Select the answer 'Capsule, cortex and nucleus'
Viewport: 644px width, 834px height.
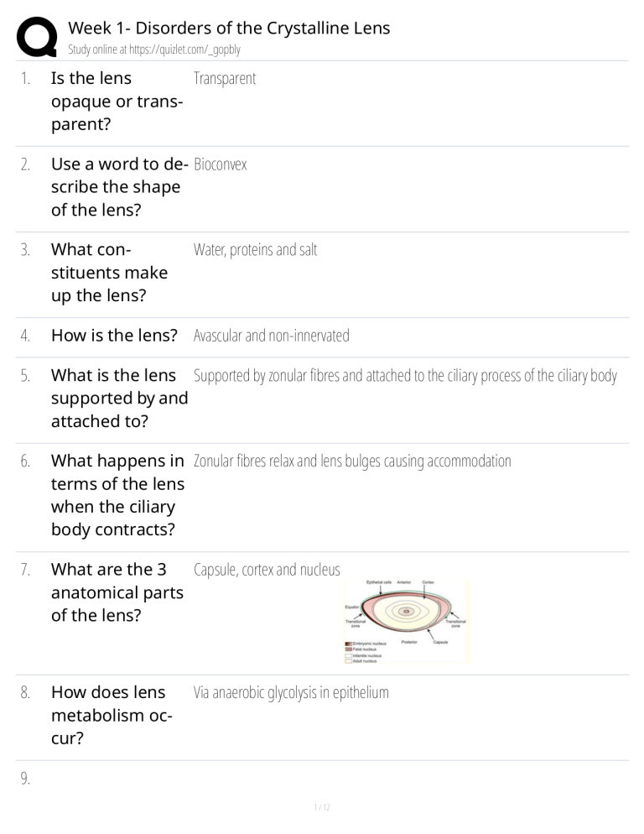[x=267, y=570]
